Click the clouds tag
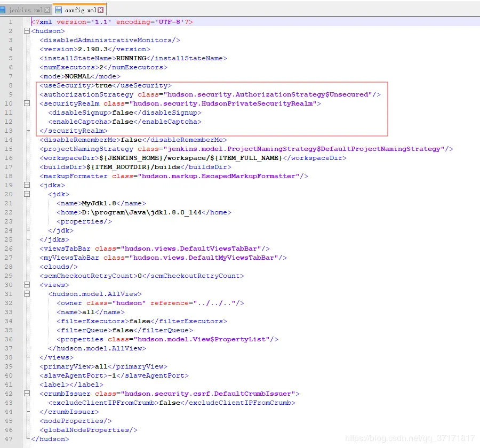The height and width of the screenshot is (448, 480). point(59,267)
